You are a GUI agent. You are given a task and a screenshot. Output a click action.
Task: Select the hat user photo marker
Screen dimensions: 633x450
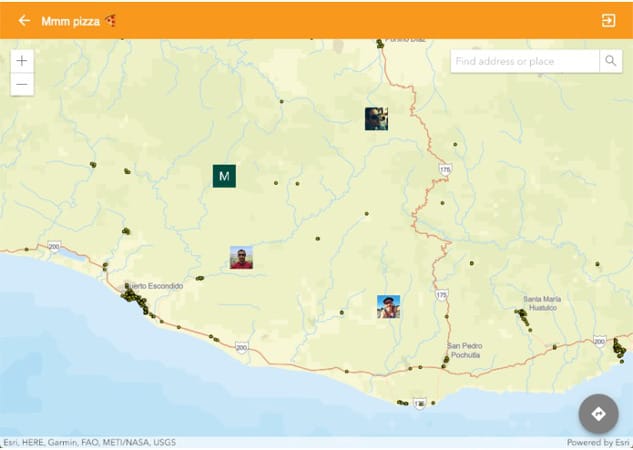point(388,306)
